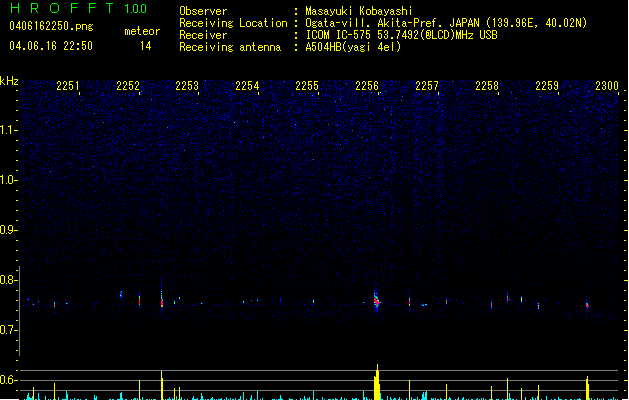Screen dimensions: 629x400
Task: Click the 2256 time axis marker
Action: (x=367, y=86)
